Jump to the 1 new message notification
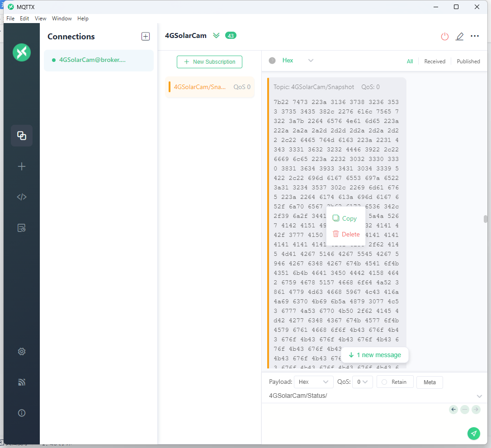Image resolution: width=491 pixels, height=448 pixels. [375, 355]
